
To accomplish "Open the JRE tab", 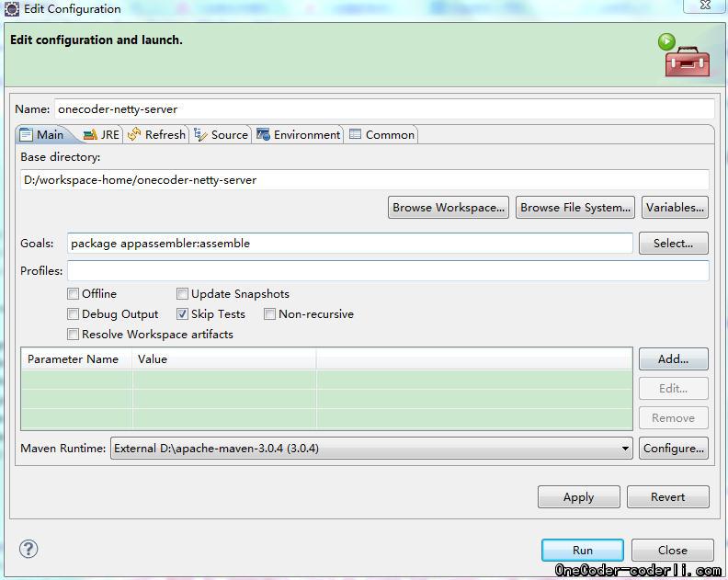I will pos(101,134).
